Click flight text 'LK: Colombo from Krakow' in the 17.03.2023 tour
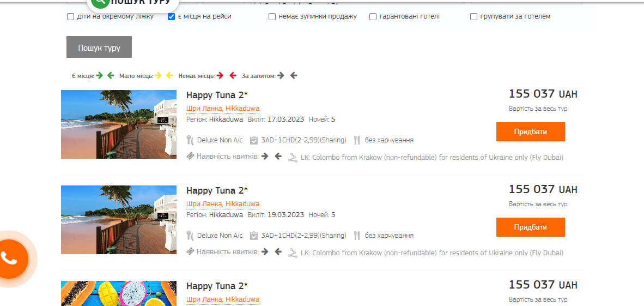The image size is (644, 306). (432, 158)
